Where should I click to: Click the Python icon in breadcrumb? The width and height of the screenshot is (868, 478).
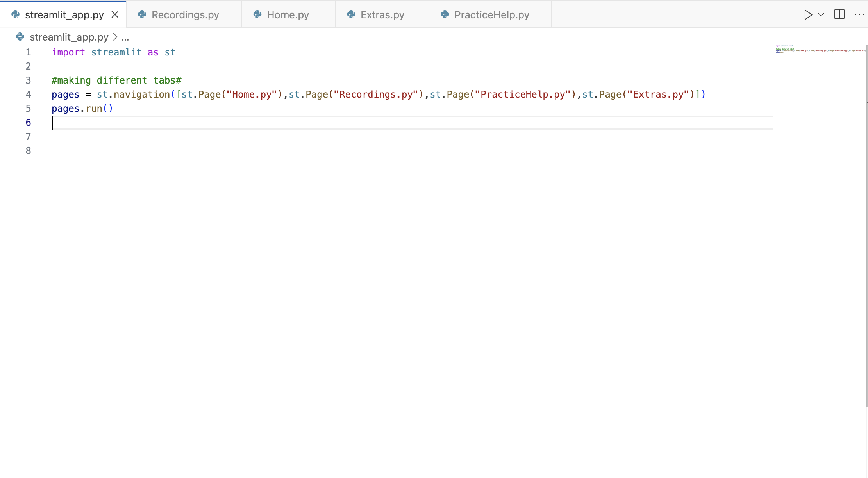coord(20,37)
